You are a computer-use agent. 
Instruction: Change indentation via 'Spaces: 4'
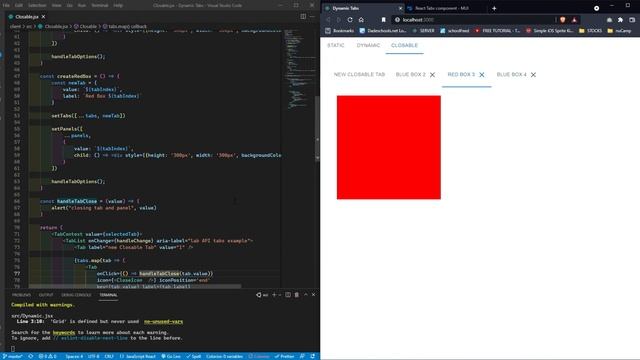pyautogui.click(x=74, y=356)
